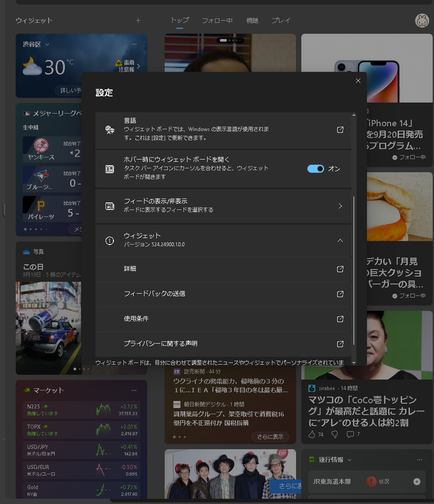Click scroll up arrow in settings list

(x=353, y=115)
